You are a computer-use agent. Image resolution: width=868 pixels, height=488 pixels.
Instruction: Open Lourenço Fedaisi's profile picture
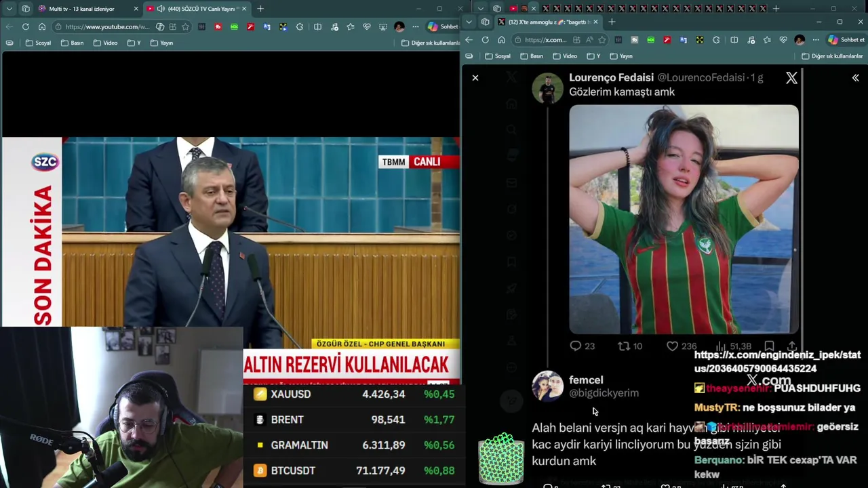coord(547,88)
